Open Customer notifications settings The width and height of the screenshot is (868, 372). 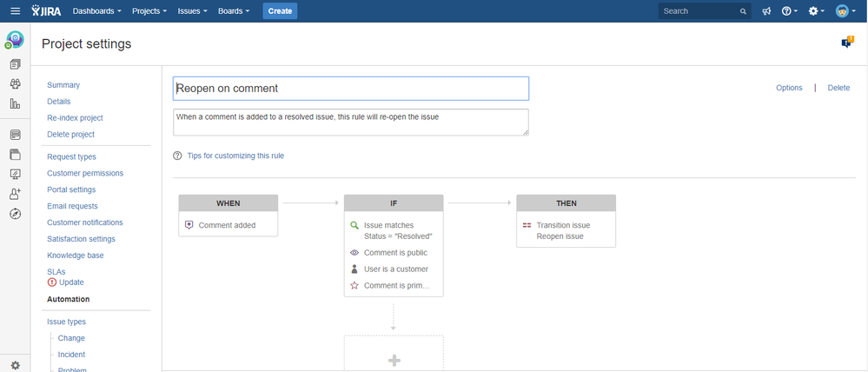(x=84, y=223)
